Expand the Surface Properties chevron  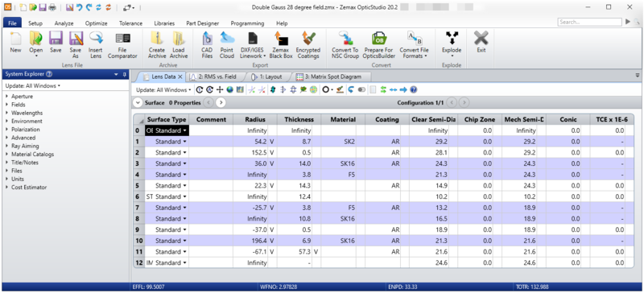coord(138,103)
